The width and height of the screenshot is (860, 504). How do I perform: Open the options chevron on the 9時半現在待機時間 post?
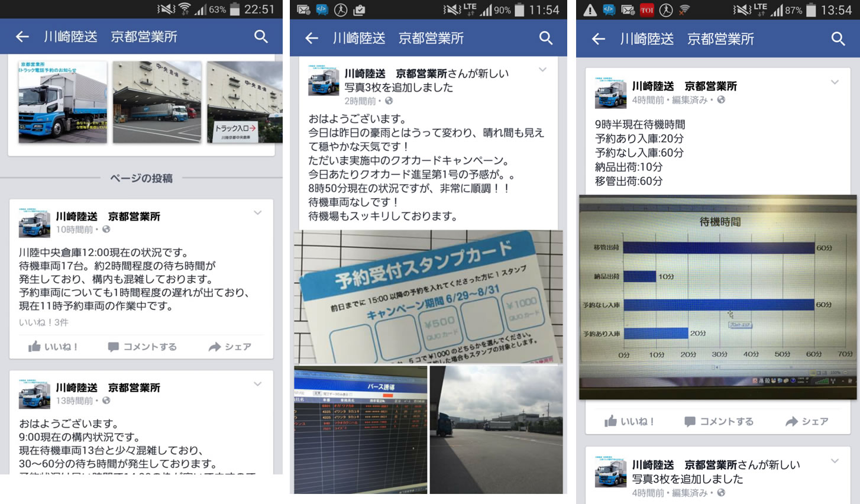point(835,82)
